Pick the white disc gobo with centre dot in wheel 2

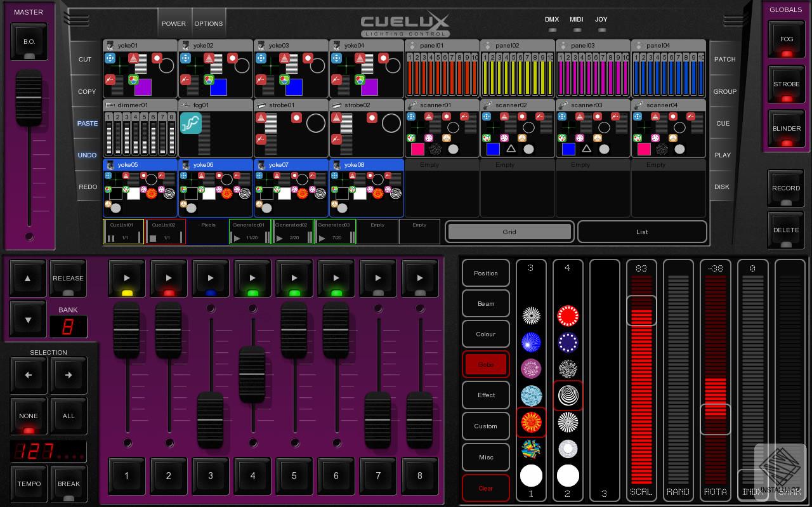pyautogui.click(x=568, y=449)
